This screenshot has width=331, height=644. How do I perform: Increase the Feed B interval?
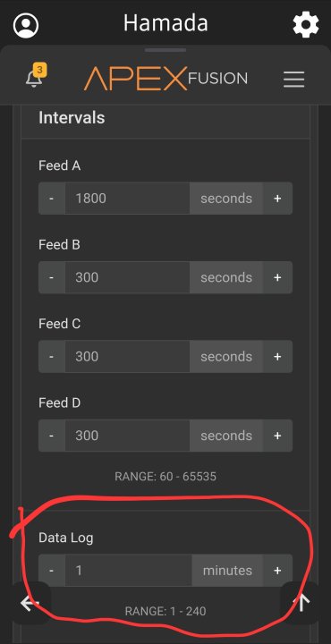pyautogui.click(x=277, y=277)
